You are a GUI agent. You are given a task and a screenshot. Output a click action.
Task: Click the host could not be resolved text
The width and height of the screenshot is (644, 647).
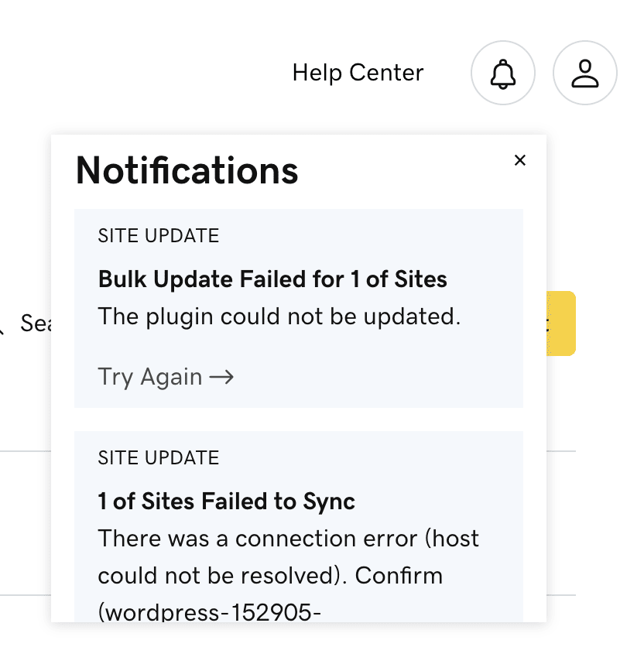point(288,557)
